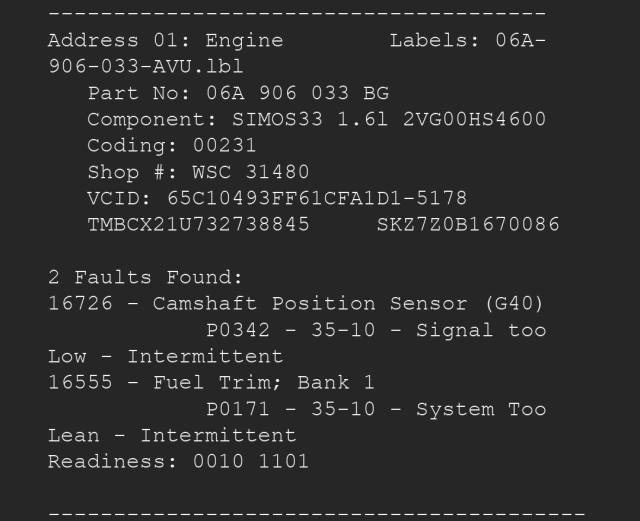640x521 pixels.
Task: Click the 'Shop #: WSC 31480' line
Action: 198,172
